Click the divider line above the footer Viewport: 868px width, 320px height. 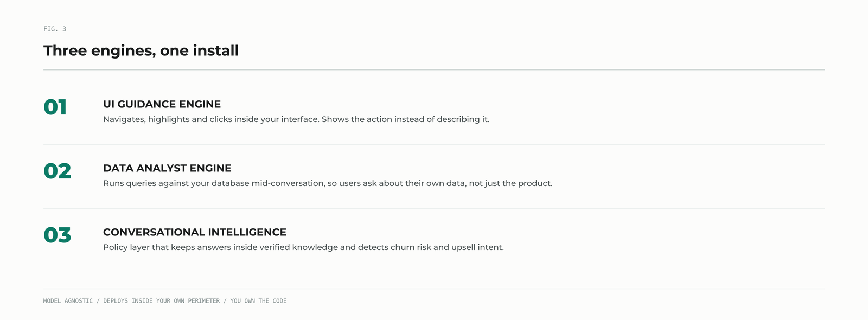[434, 289]
